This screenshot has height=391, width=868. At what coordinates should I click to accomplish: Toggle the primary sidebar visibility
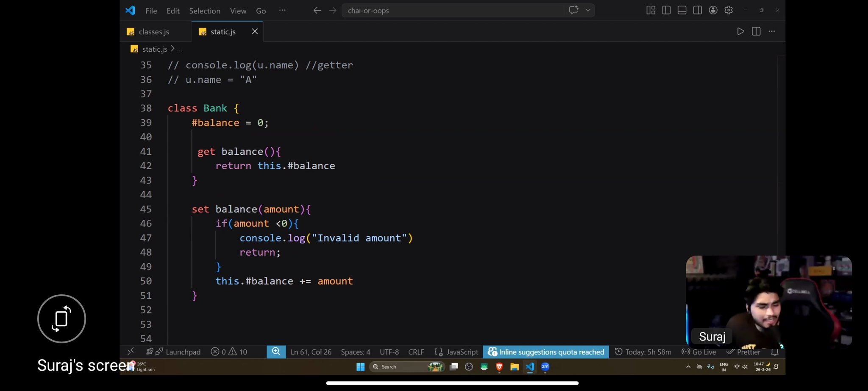pos(666,10)
